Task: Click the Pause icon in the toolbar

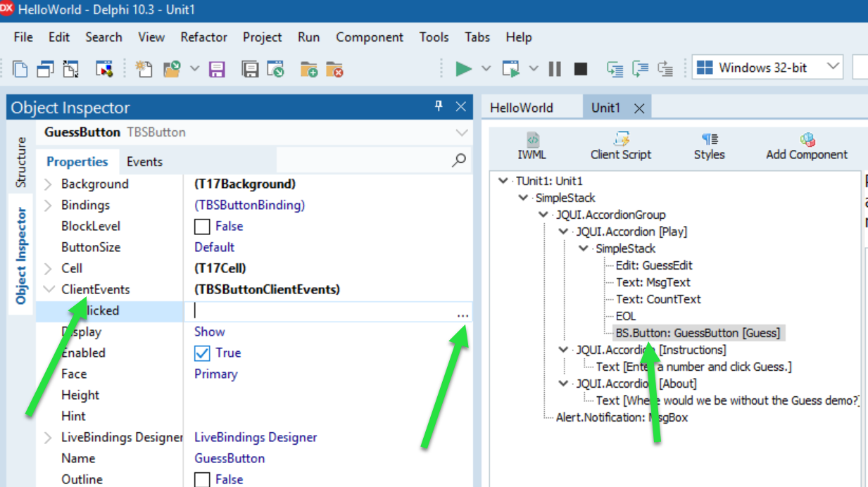Action: (x=555, y=68)
